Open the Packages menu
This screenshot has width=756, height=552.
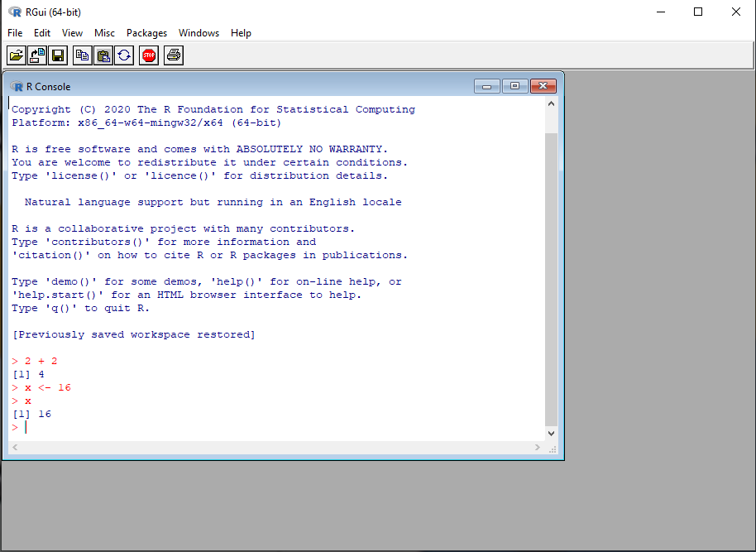coord(146,33)
